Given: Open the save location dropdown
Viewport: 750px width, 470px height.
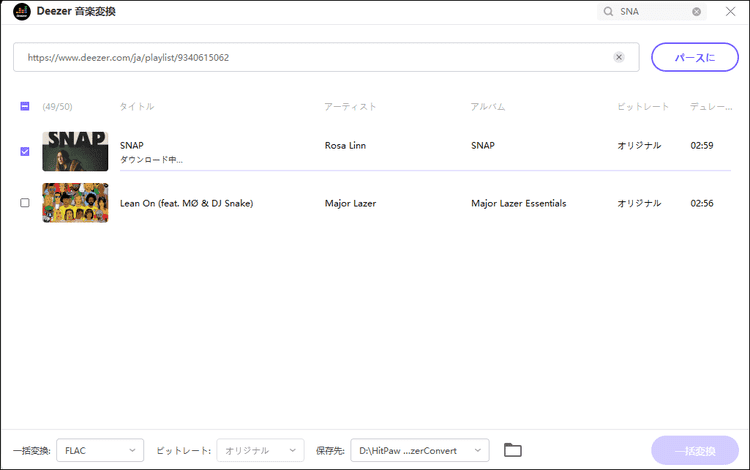Looking at the screenshot, I should click(419, 450).
